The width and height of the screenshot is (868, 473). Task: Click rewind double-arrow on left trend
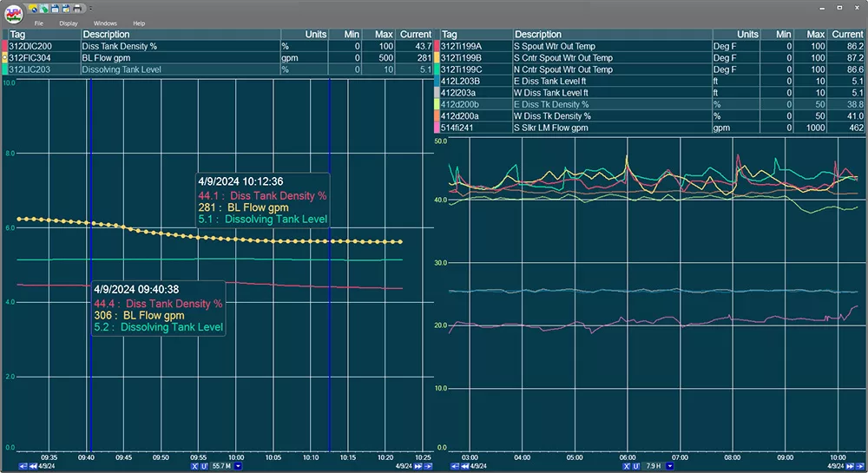[x=33, y=466]
